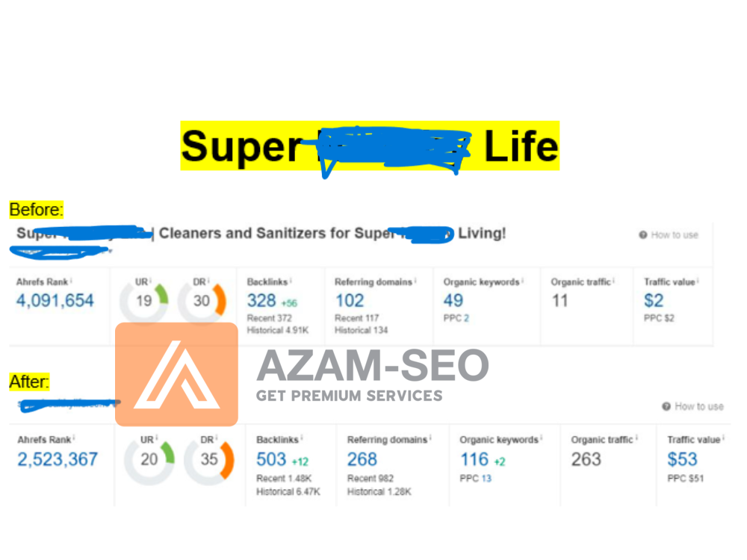The image size is (747, 560).
Task: Open the 503 backlinks count in After panel
Action: [x=271, y=458]
